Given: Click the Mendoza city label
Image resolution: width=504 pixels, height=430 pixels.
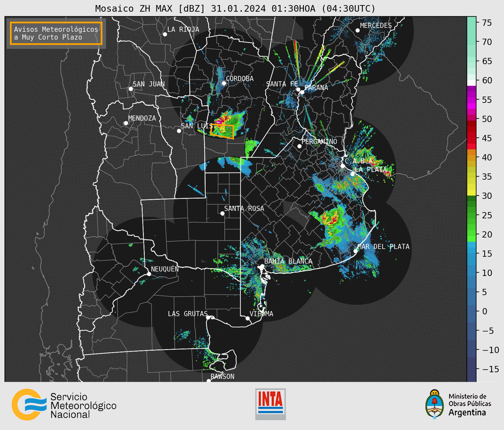Looking at the screenshot, I should click(x=142, y=118).
